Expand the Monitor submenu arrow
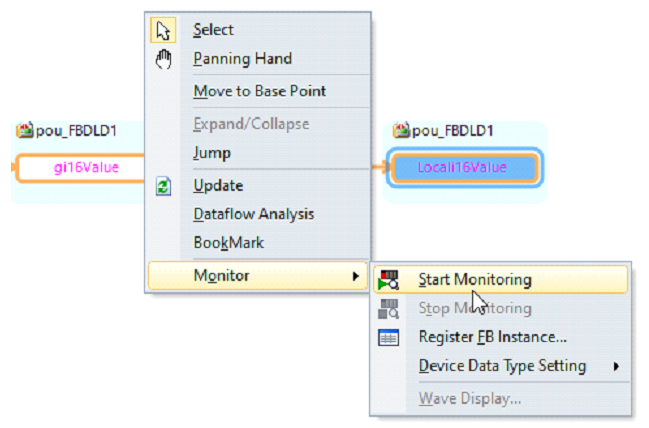 click(x=356, y=276)
